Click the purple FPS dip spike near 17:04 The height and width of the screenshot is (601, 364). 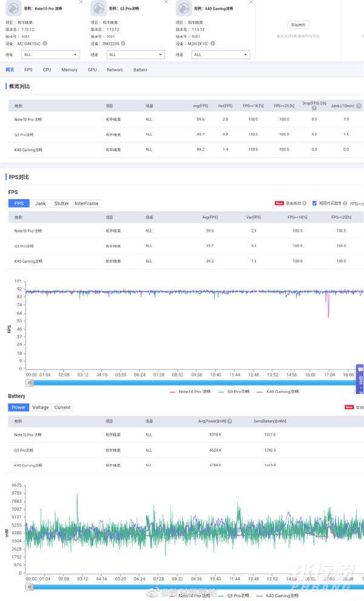(x=328, y=307)
